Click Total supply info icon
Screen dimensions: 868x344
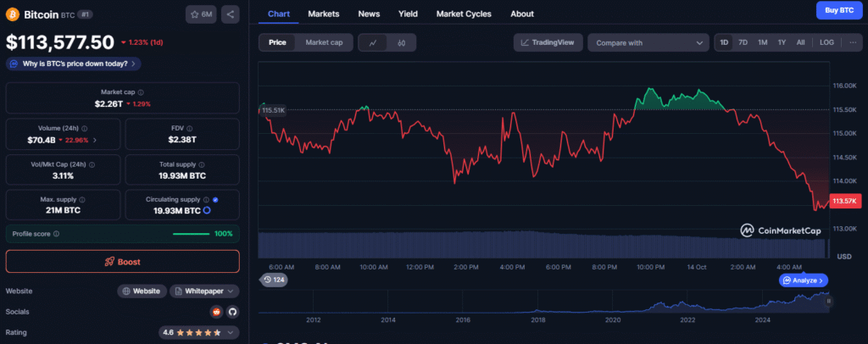pos(202,165)
